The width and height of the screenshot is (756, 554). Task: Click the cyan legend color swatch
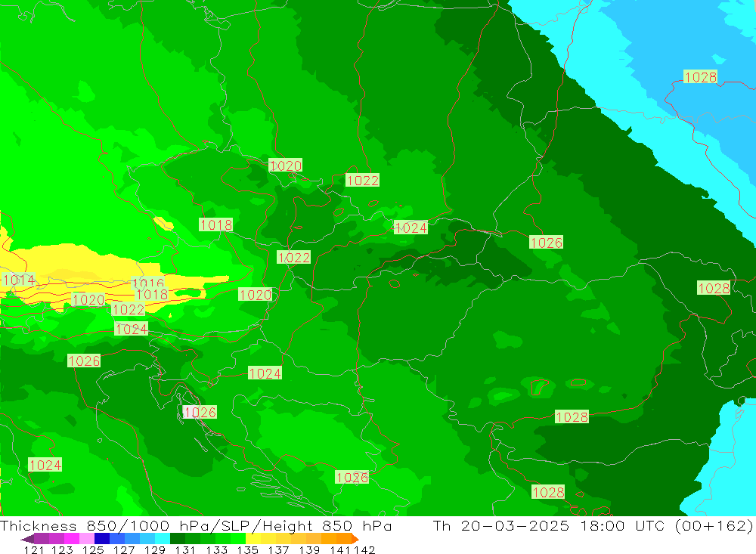click(162, 539)
